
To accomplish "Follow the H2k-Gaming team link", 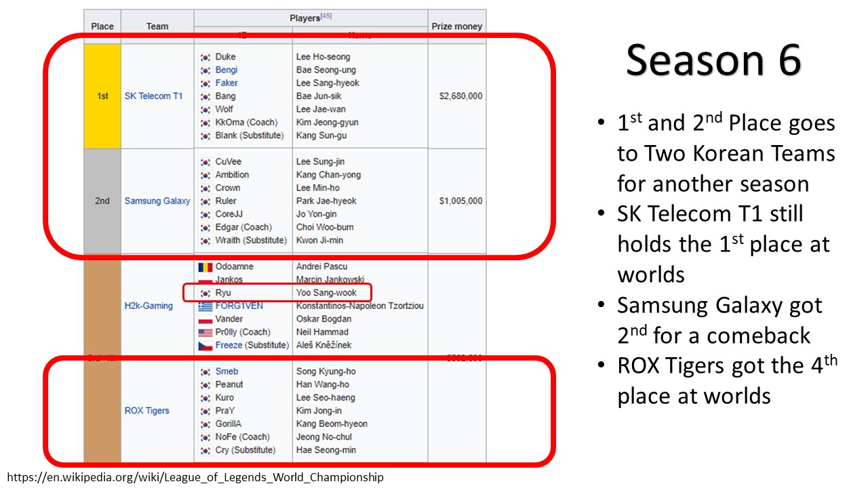I will point(149,306).
